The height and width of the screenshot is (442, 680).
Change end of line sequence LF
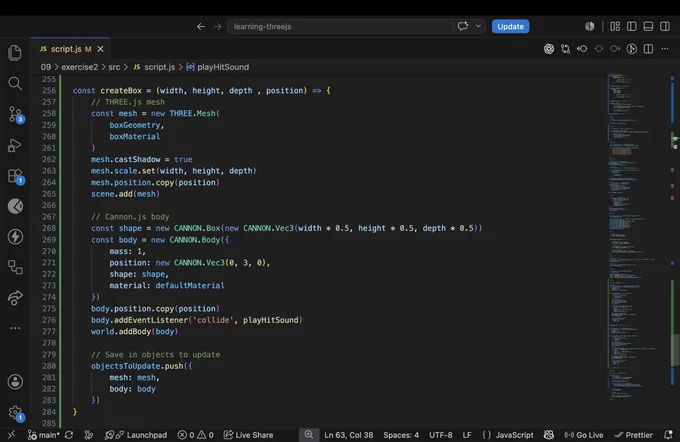click(x=467, y=435)
